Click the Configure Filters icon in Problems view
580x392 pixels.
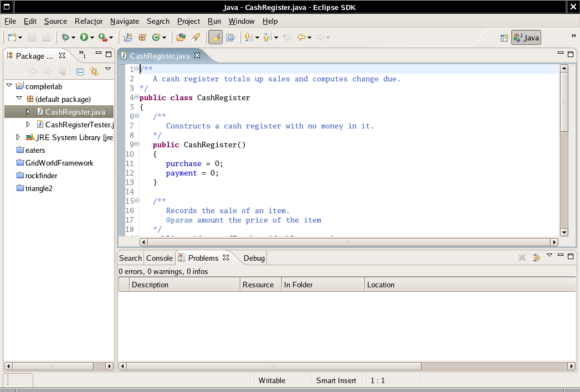click(x=536, y=257)
